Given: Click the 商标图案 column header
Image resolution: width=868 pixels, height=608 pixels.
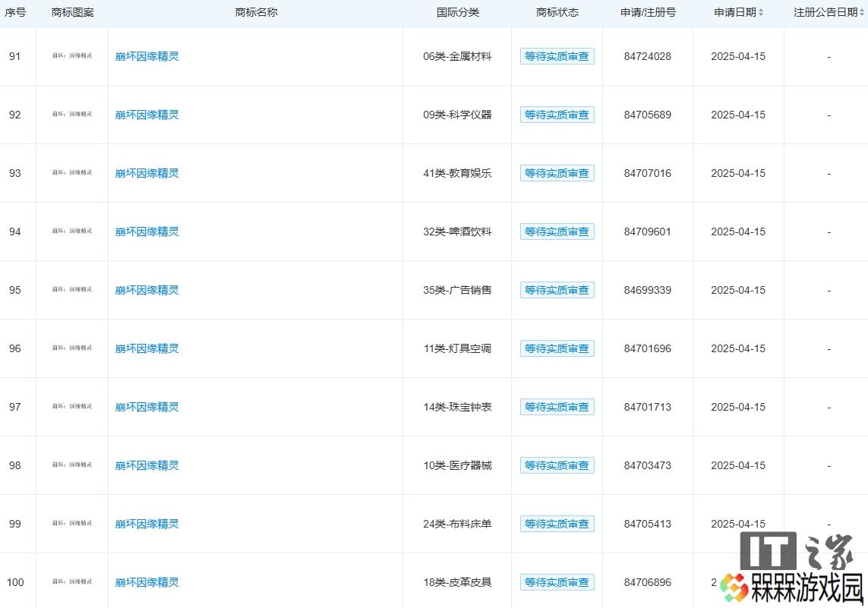Looking at the screenshot, I should point(72,12).
